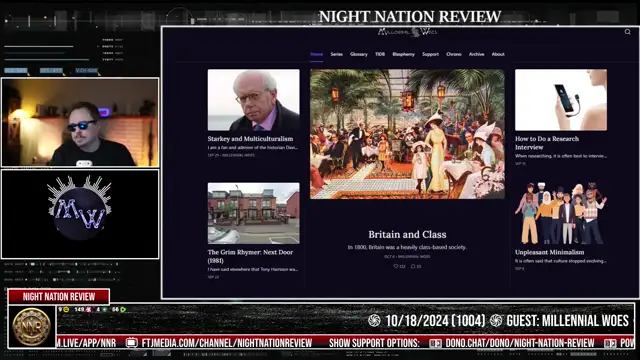Open the Millennial Woes site logo
640x360 pixels.
tap(407, 32)
